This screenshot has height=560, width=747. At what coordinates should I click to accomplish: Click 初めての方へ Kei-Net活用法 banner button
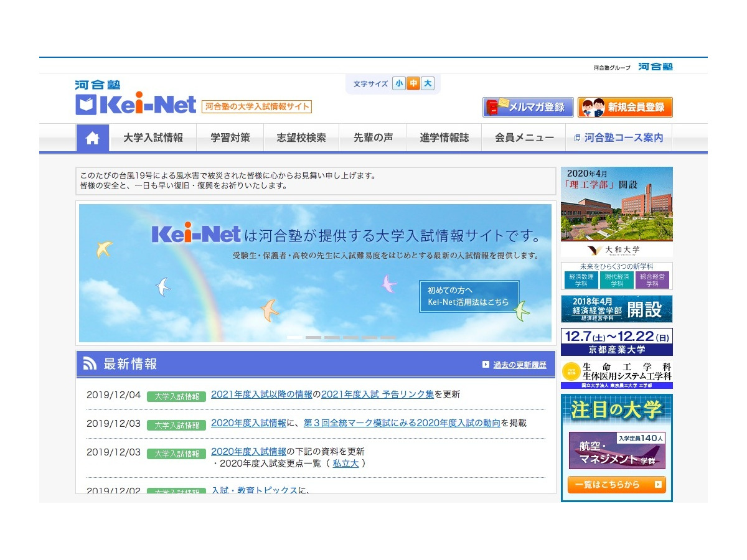click(469, 296)
